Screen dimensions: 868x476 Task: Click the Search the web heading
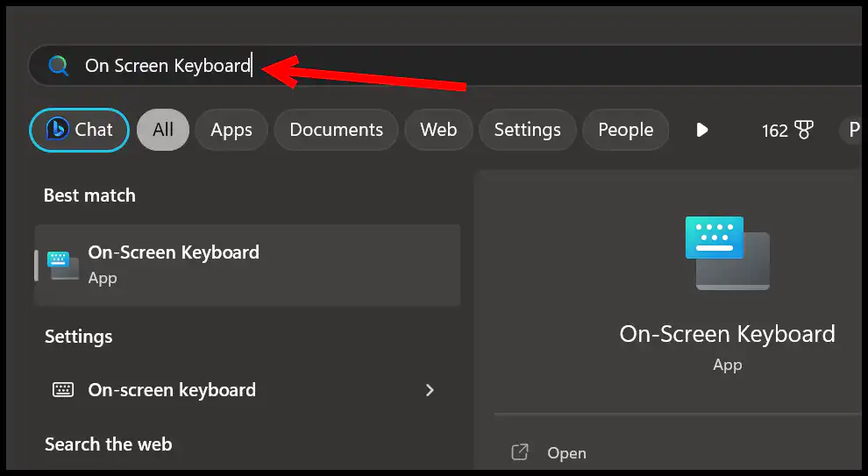point(109,444)
